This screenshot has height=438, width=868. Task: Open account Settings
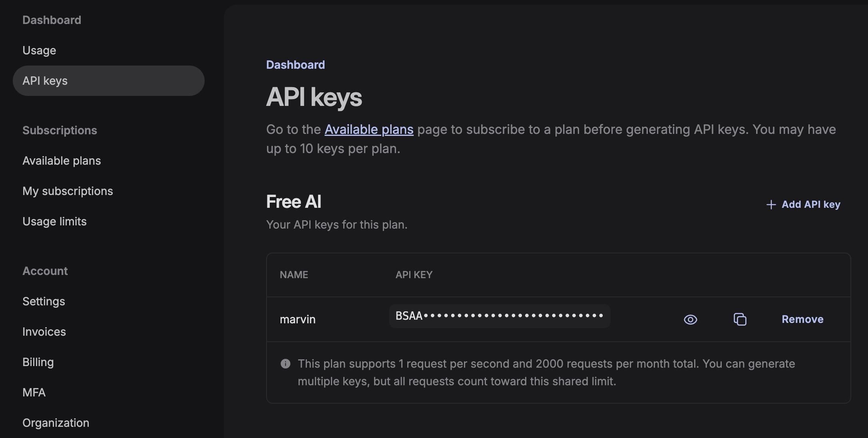[x=44, y=301]
